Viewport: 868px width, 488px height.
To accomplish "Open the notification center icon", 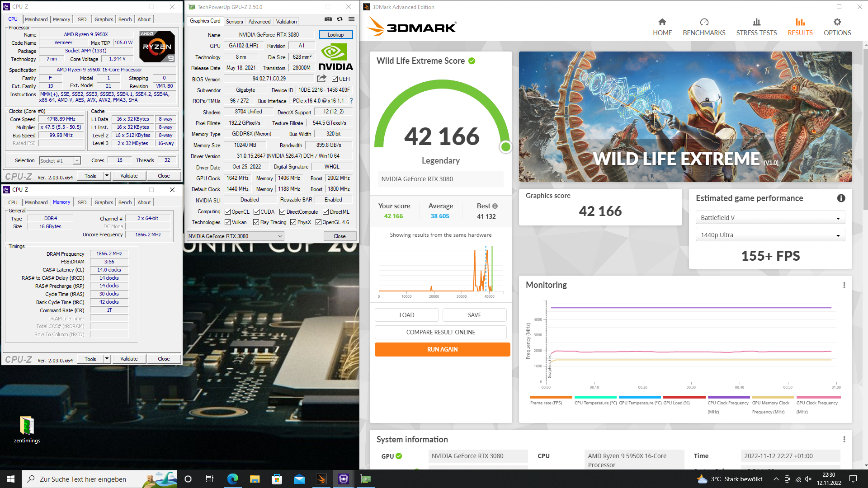I will [853, 479].
